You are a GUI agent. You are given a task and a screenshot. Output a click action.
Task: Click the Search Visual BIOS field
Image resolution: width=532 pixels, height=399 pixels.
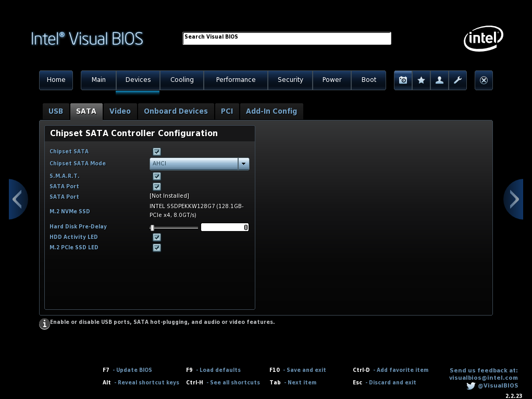[287, 38]
